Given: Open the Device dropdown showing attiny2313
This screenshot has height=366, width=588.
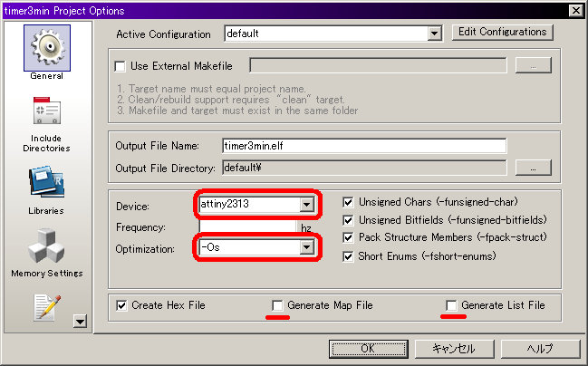Looking at the screenshot, I should [x=307, y=205].
